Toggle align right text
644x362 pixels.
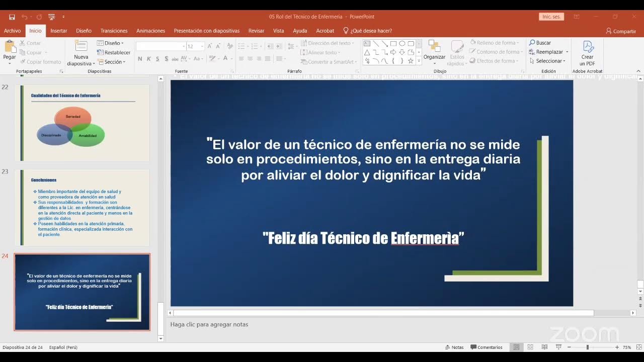259,59
